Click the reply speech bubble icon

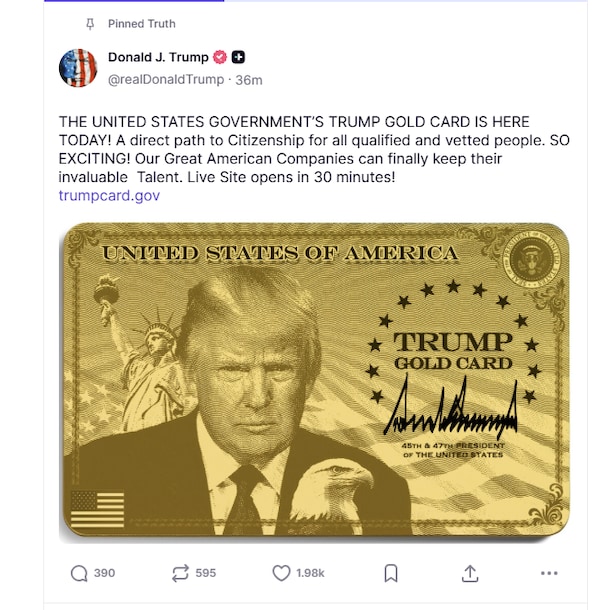79,573
